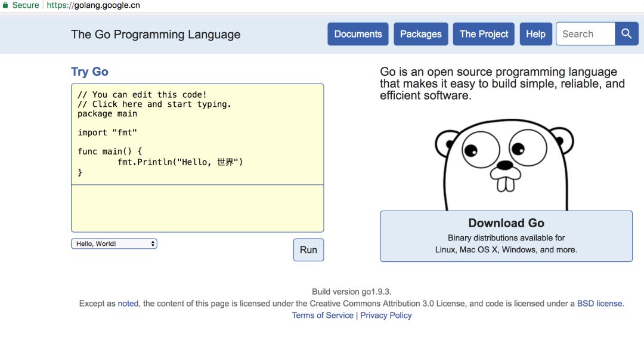Image resolution: width=644 pixels, height=343 pixels.
Task: Run the Go code
Action: [308, 250]
